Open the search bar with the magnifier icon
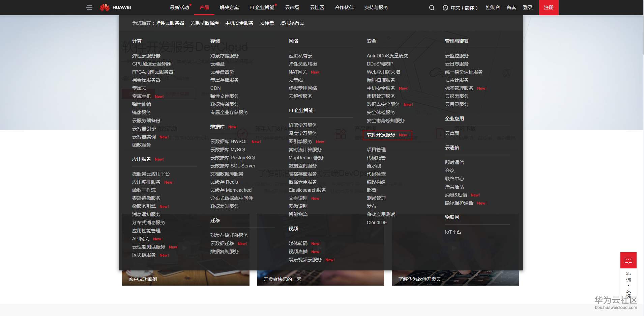 point(431,7)
